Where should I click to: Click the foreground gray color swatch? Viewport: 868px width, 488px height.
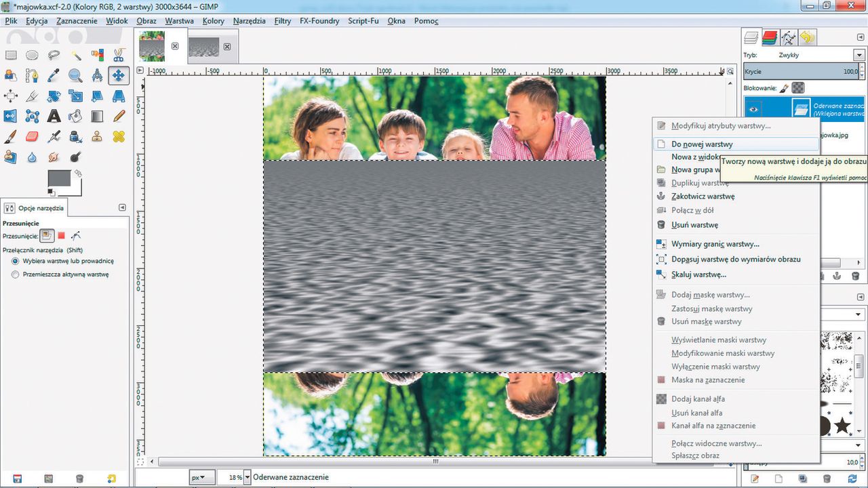point(59,179)
